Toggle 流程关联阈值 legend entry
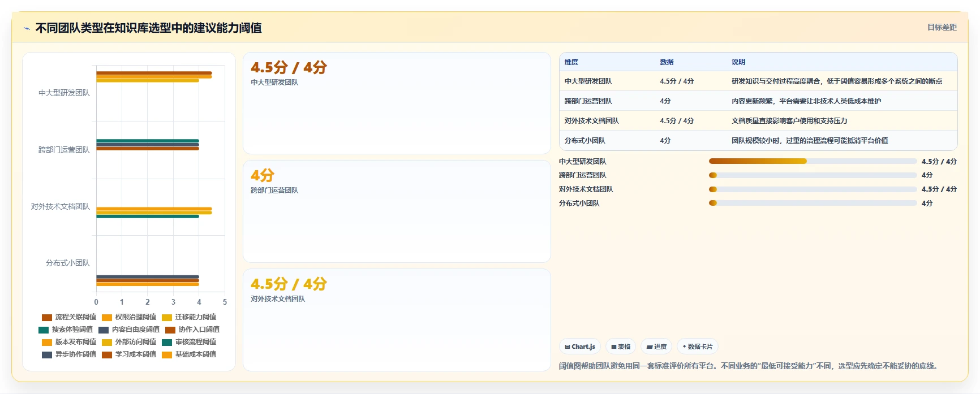 click(x=69, y=317)
